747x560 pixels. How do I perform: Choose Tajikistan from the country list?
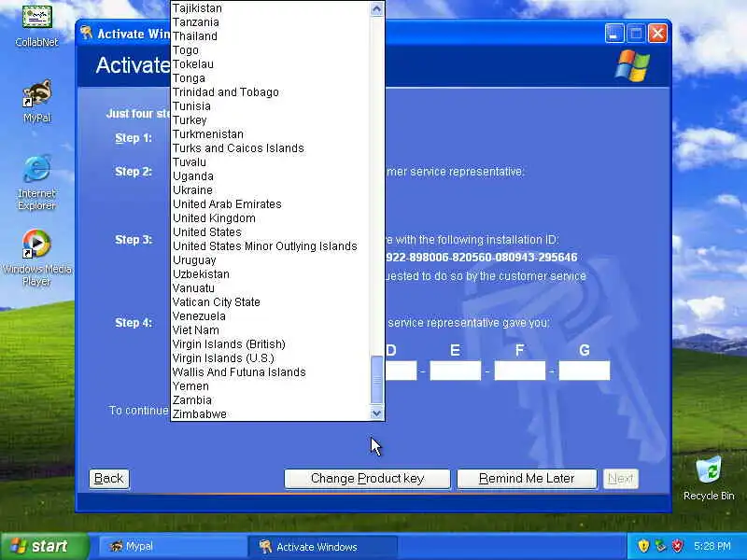(270, 8)
